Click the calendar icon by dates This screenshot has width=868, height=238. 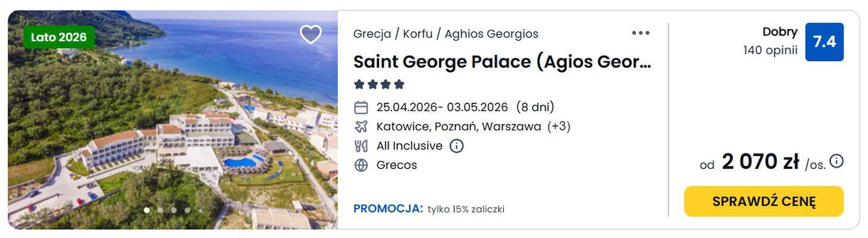tap(361, 108)
